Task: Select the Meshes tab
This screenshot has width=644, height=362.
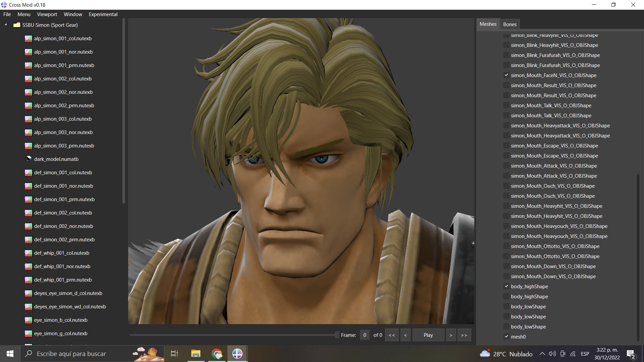Action: click(488, 24)
